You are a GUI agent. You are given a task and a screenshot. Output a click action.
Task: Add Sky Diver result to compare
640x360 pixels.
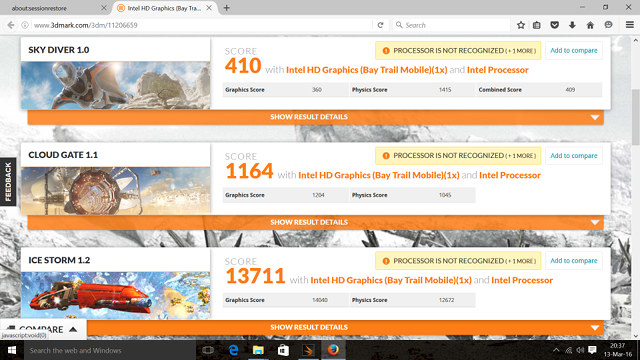coord(573,51)
